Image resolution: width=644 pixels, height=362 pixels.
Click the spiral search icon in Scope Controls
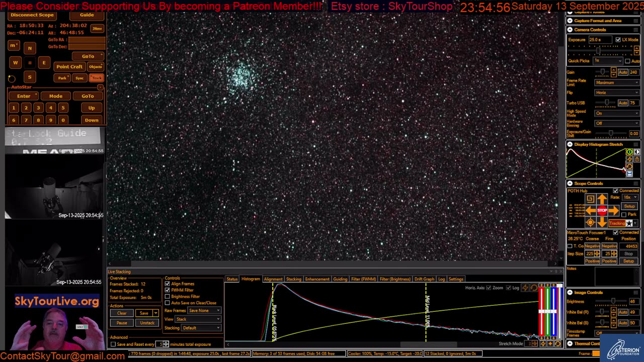(590, 199)
